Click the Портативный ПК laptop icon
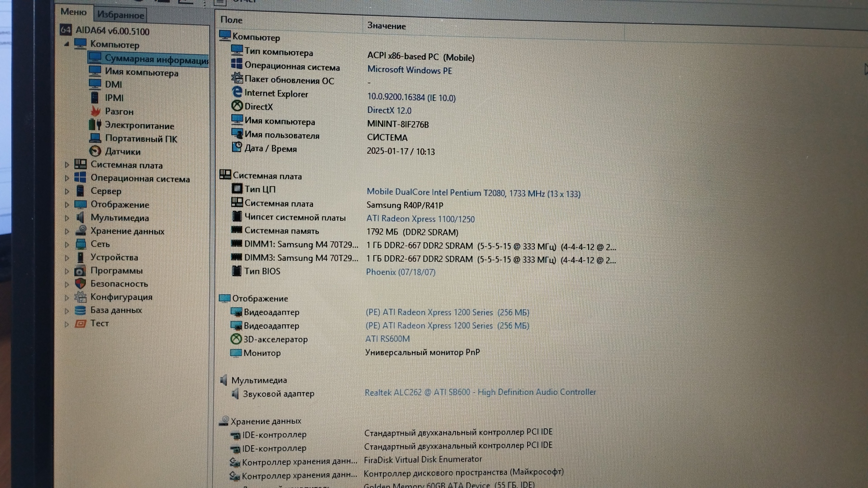The image size is (868, 488). point(95,138)
